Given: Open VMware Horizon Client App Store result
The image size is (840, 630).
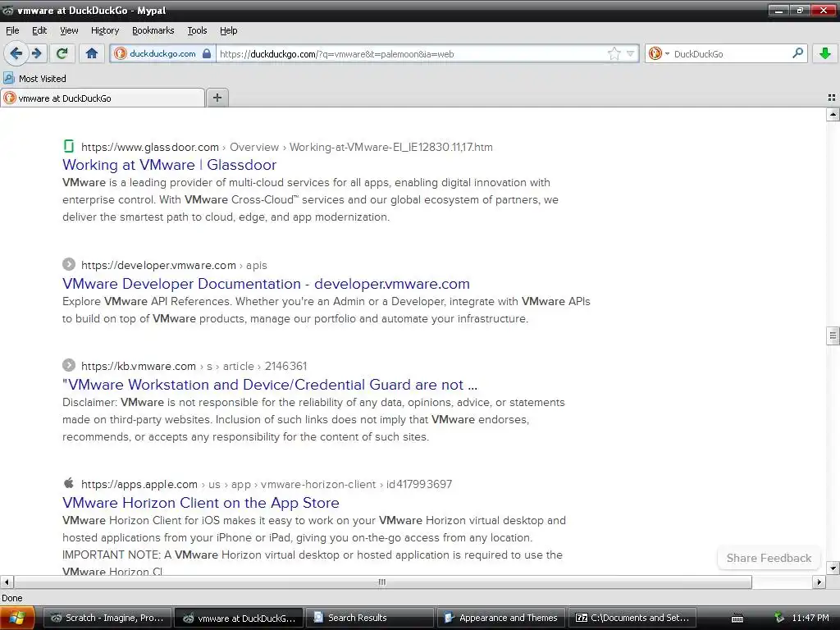Looking at the screenshot, I should (x=200, y=503).
